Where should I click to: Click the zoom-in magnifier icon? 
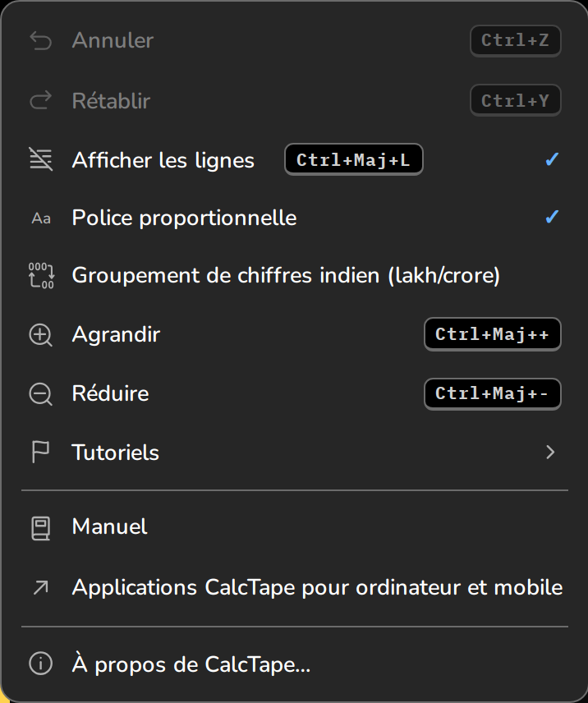coord(41,335)
